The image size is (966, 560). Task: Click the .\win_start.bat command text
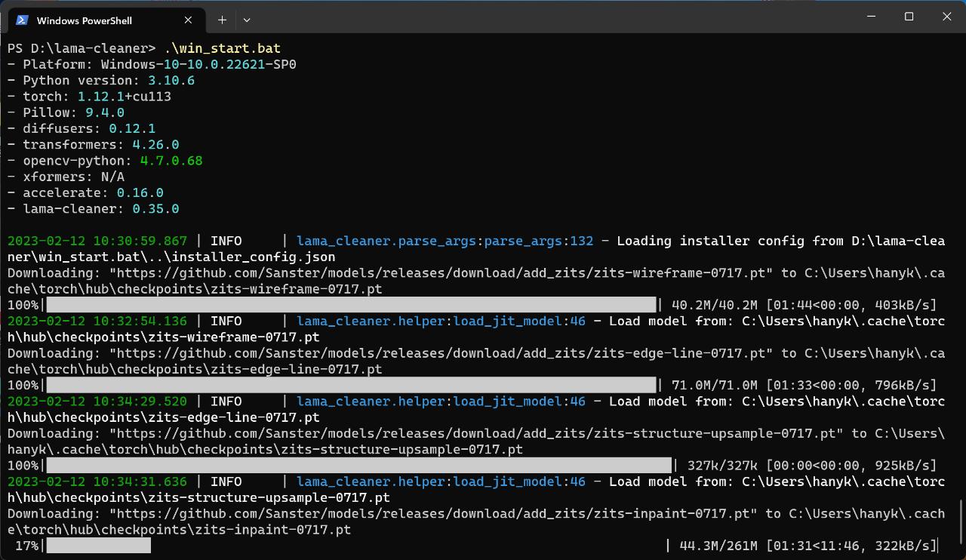tap(223, 48)
